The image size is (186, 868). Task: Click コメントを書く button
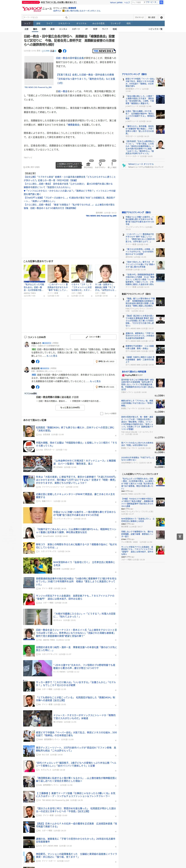click(93, 337)
